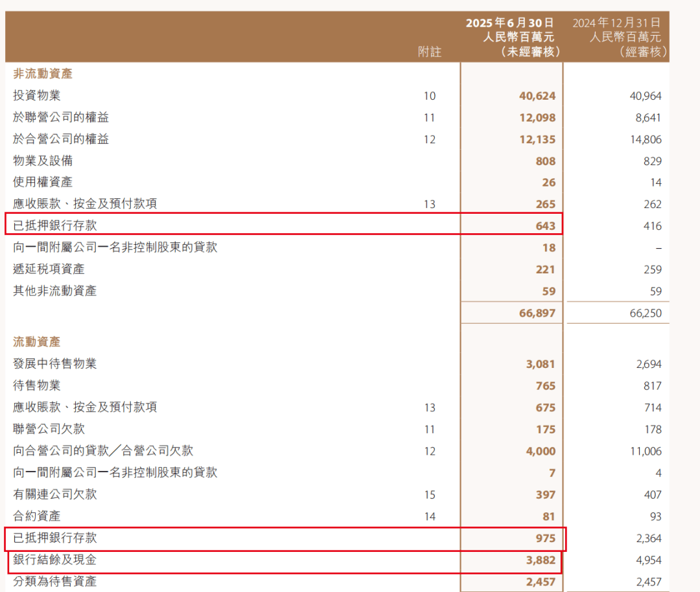Open note 15 beside 有關連公司欠款

[x=429, y=495]
